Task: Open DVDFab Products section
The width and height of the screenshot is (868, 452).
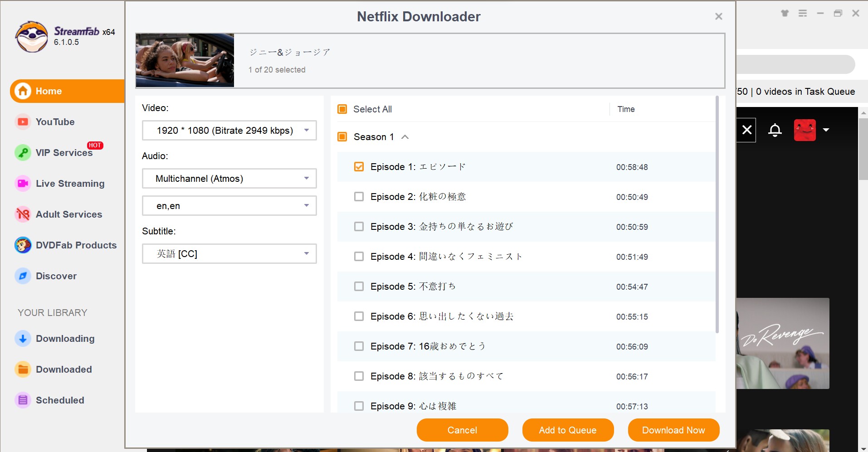Action: click(76, 245)
